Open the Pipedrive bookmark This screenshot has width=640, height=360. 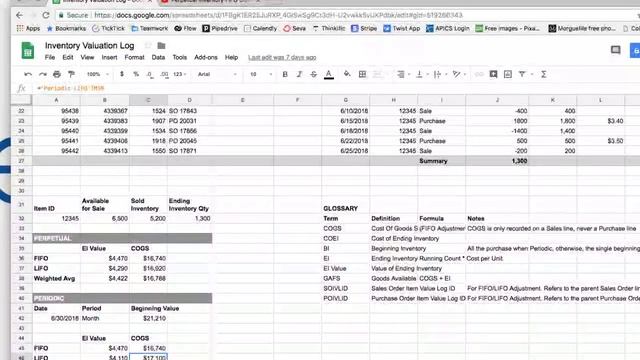[220, 28]
